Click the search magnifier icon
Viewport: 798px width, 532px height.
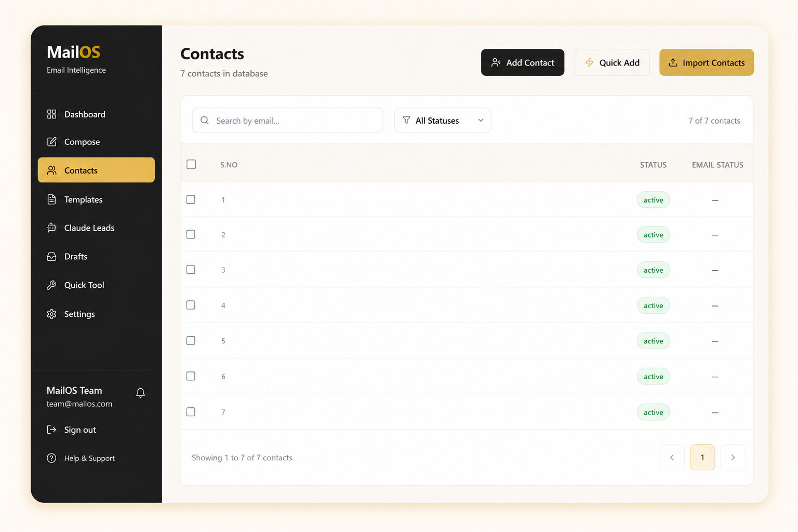pyautogui.click(x=205, y=121)
